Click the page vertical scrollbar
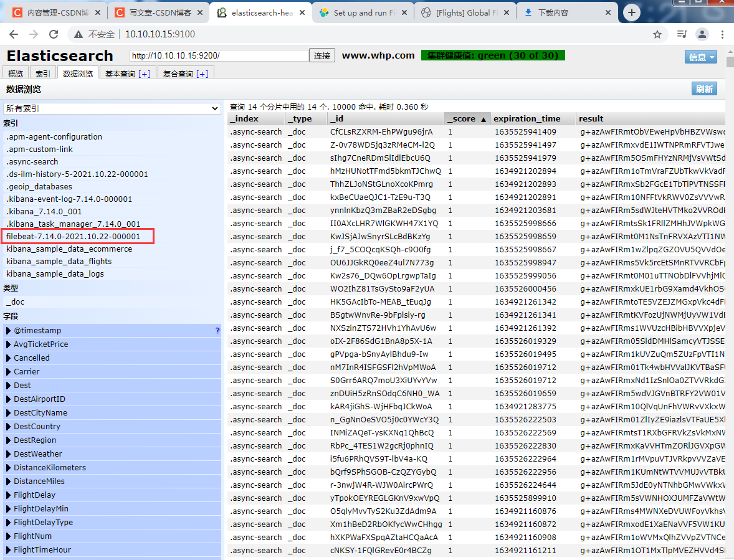The width and height of the screenshot is (734, 560). [x=730, y=61]
